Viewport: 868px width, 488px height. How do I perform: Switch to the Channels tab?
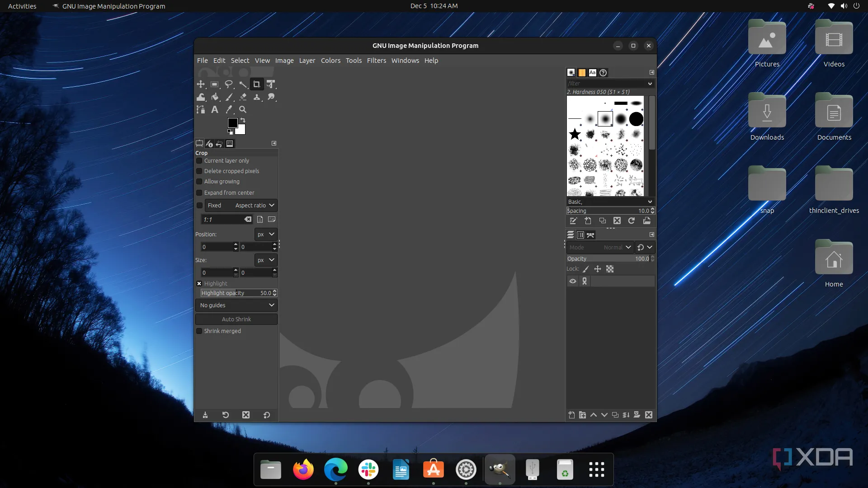580,235
